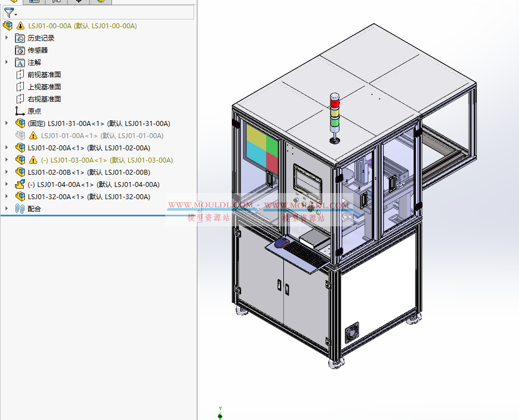The image size is (519, 420).
Task: Expand the LSJ01-31-00A component node
Action: pos(6,123)
